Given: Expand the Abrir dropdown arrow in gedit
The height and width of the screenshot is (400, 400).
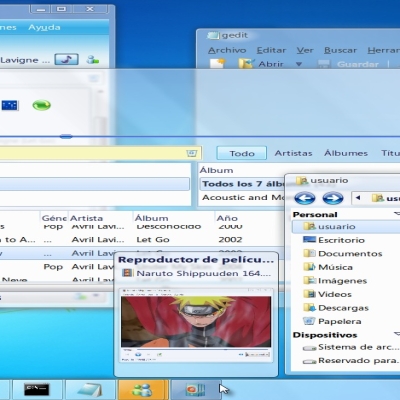Looking at the screenshot, I should [x=299, y=64].
